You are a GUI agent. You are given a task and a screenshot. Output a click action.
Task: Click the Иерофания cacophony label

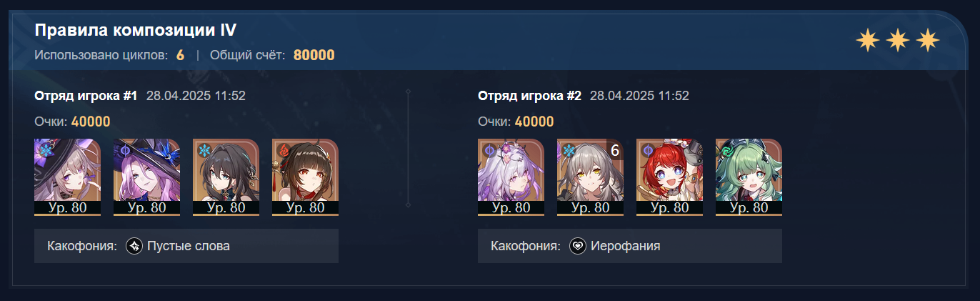pos(626,246)
